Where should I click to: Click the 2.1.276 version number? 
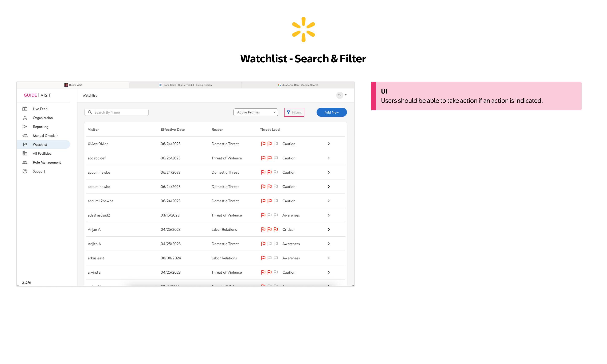[27, 282]
